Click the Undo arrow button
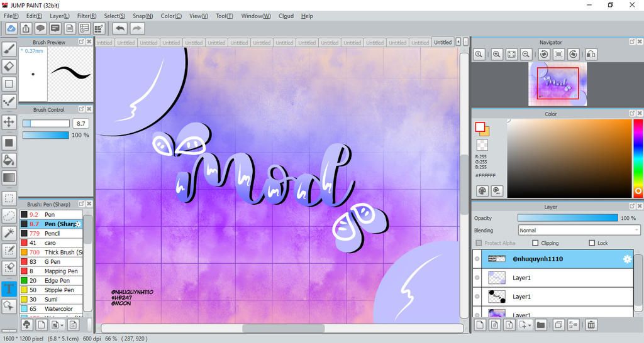Viewport: 644px width, 343px height. (x=120, y=28)
